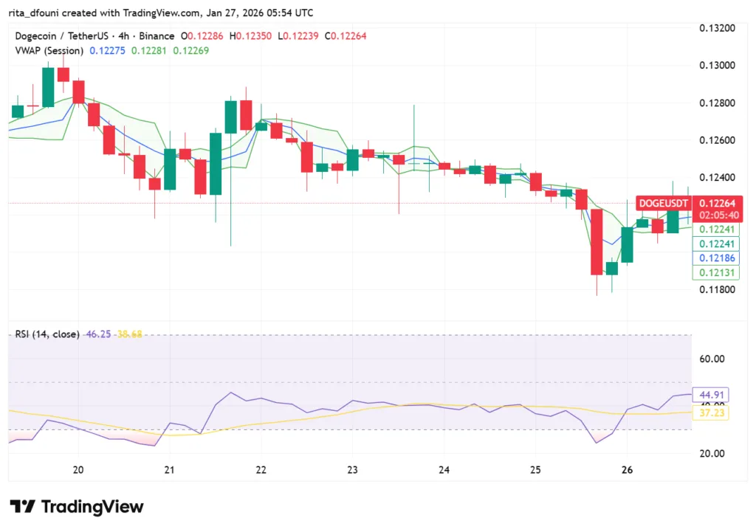The width and height of the screenshot is (756, 532).
Task: Click the date label 26 on time axis
Action: coord(627,470)
